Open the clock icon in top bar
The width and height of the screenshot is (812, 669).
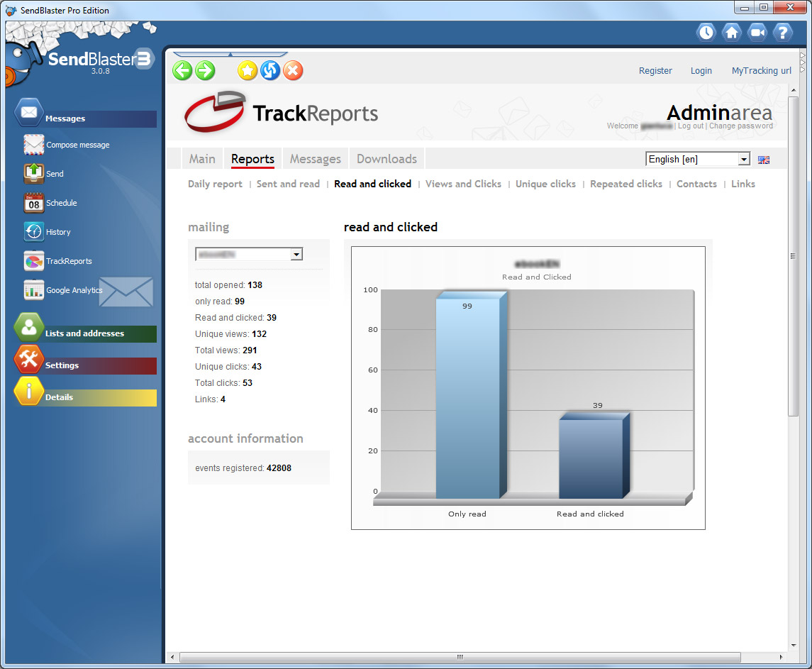coord(706,33)
